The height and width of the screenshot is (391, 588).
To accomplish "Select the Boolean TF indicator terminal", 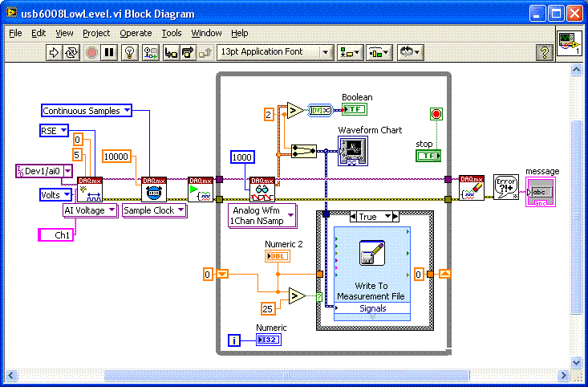I will pyautogui.click(x=355, y=109).
